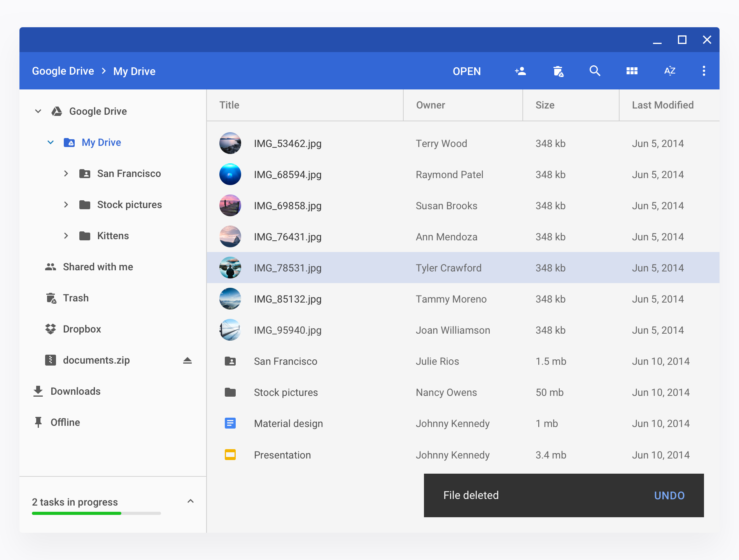Click the Trash icon in sidebar

pyautogui.click(x=51, y=298)
